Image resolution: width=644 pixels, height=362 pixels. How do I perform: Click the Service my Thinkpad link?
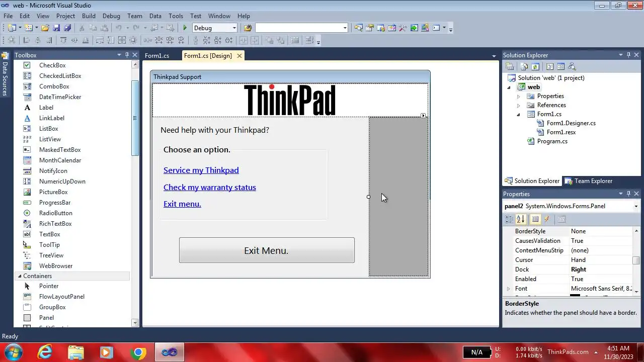coord(201,170)
